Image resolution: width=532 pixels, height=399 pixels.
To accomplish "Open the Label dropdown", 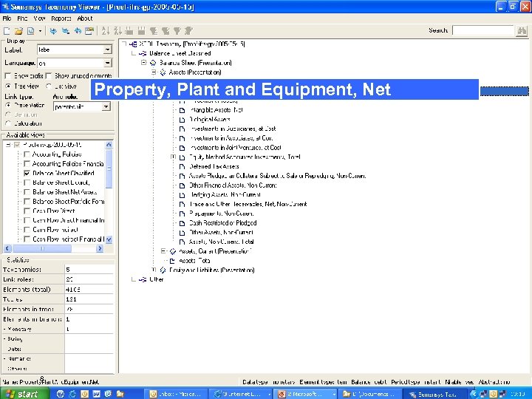I will tap(107, 50).
